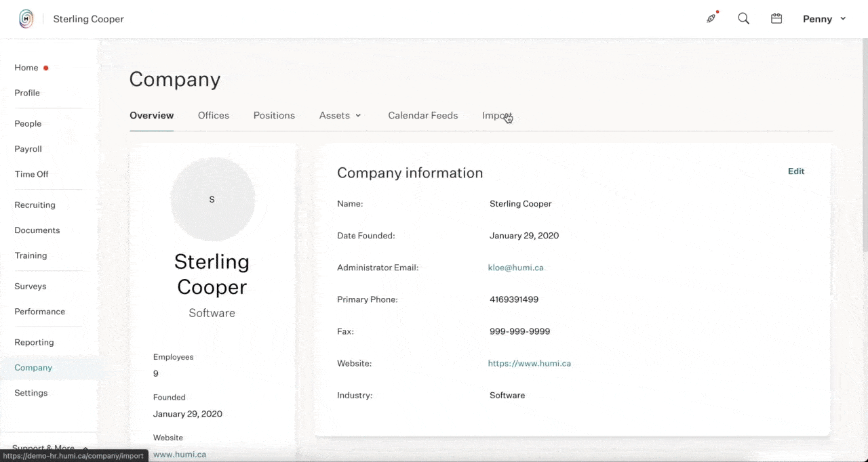Image resolution: width=868 pixels, height=462 pixels.
Task: Click the Company page title
Action: point(175,79)
